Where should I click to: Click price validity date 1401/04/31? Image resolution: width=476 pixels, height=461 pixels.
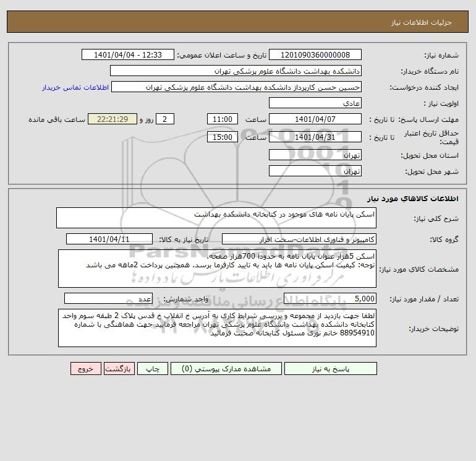tap(315, 137)
